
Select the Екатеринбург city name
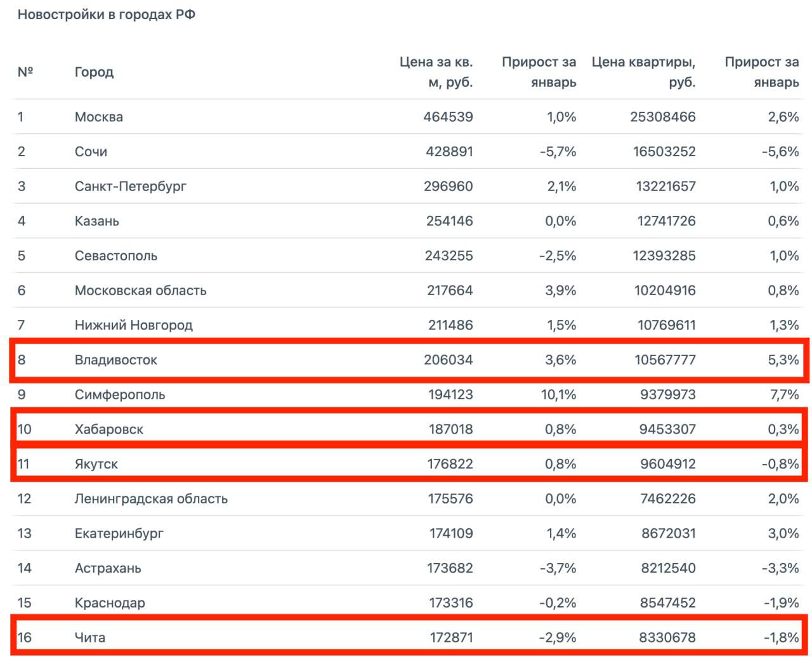click(x=119, y=533)
